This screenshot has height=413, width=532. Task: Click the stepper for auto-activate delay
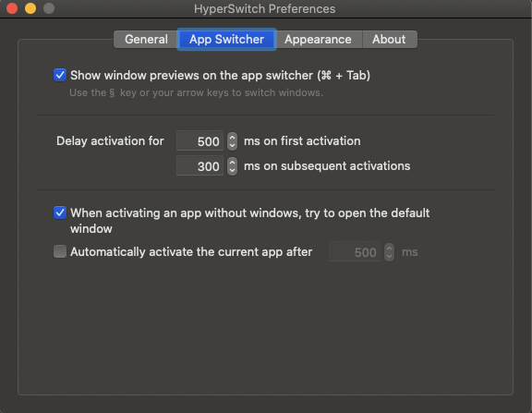pos(389,252)
